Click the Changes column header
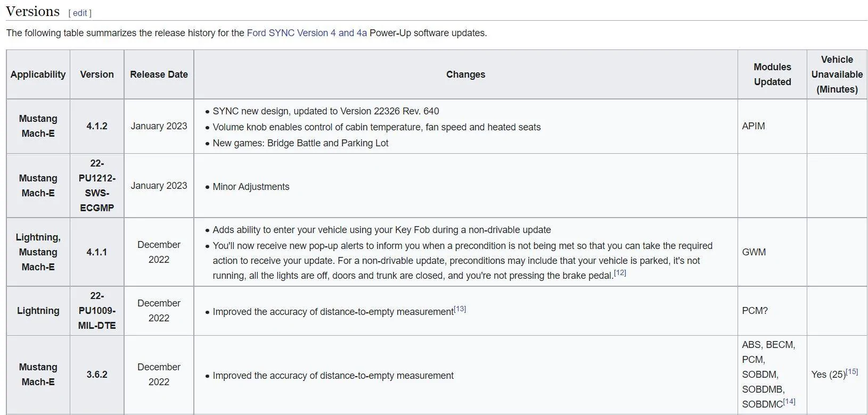Image resolution: width=868 pixels, height=415 pixels. 465,74
